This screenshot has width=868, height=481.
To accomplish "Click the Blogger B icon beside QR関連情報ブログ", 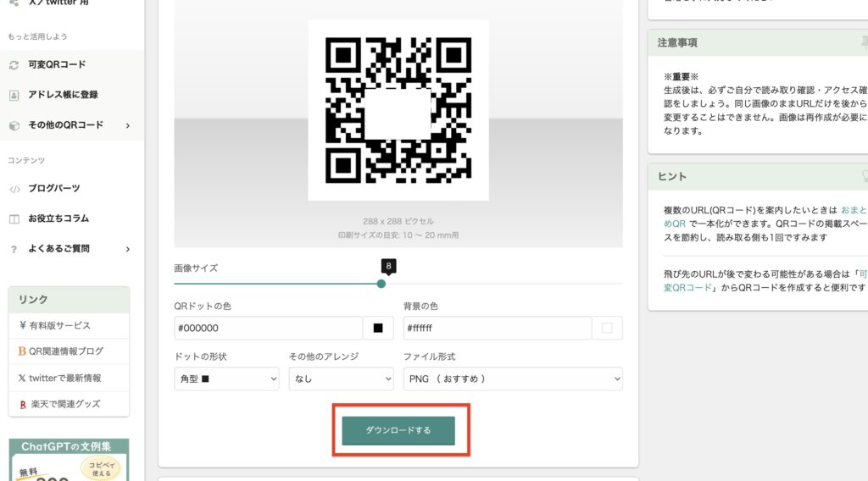I will click(x=22, y=351).
